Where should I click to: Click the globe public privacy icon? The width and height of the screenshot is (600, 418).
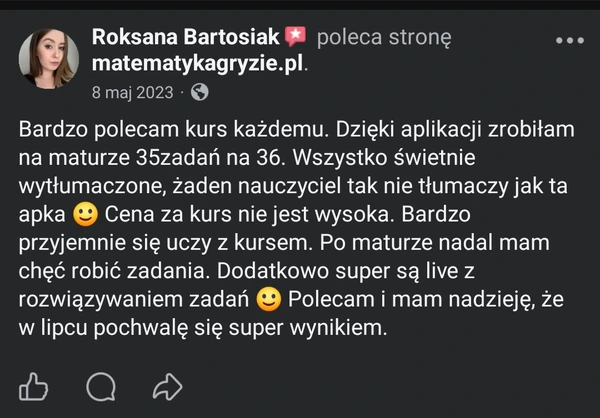coord(199,92)
